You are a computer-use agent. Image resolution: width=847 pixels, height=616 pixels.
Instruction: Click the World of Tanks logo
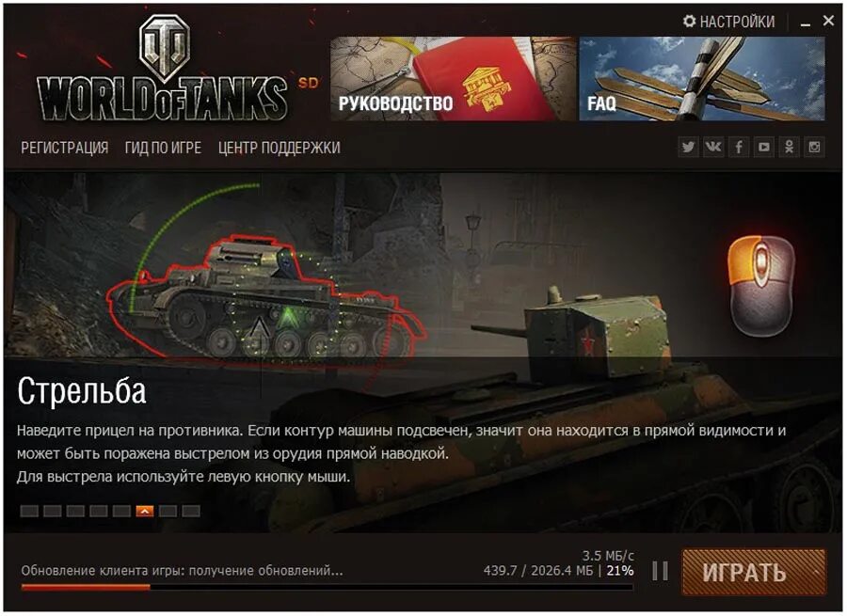point(163,69)
